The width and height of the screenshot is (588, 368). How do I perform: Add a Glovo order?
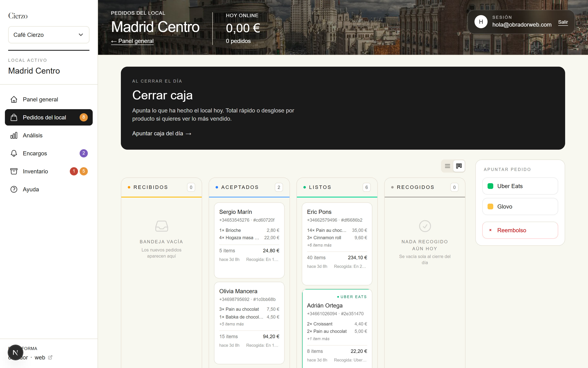pos(520,207)
